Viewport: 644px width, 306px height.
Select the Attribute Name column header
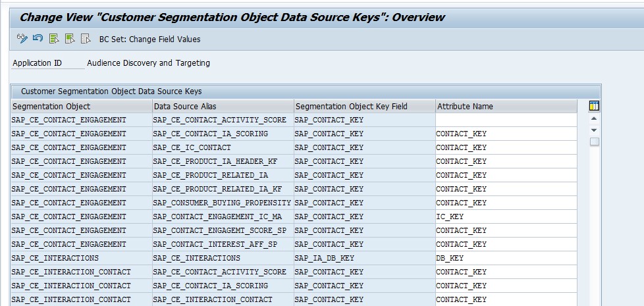(506, 106)
